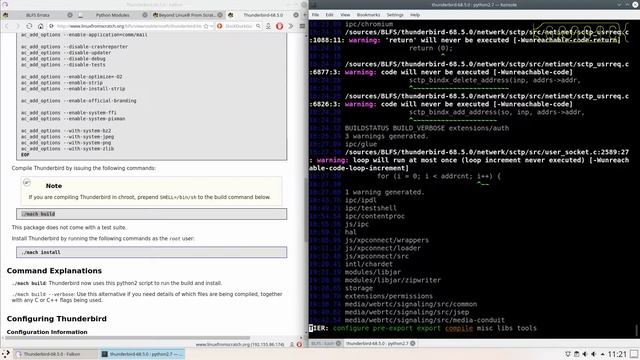Viewport: 640px width, 360px height.
Task: Close the Beyond Linux From Scratch tab
Action: click(220, 15)
